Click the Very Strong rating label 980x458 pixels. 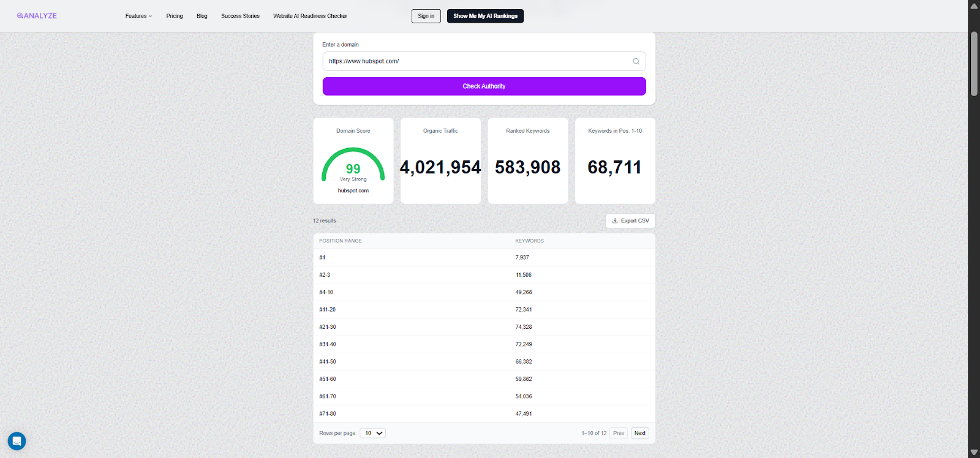pos(353,179)
